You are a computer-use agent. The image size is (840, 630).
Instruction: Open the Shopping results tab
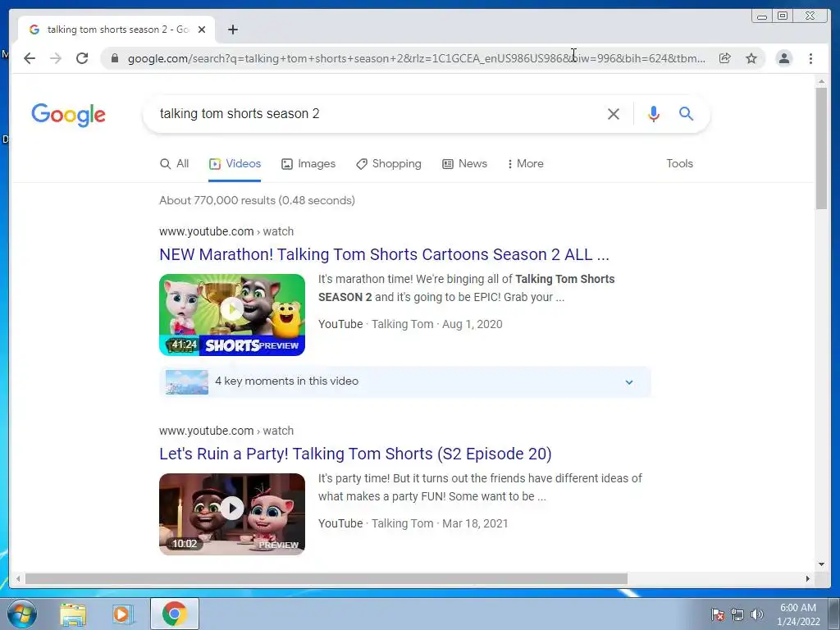389,163
